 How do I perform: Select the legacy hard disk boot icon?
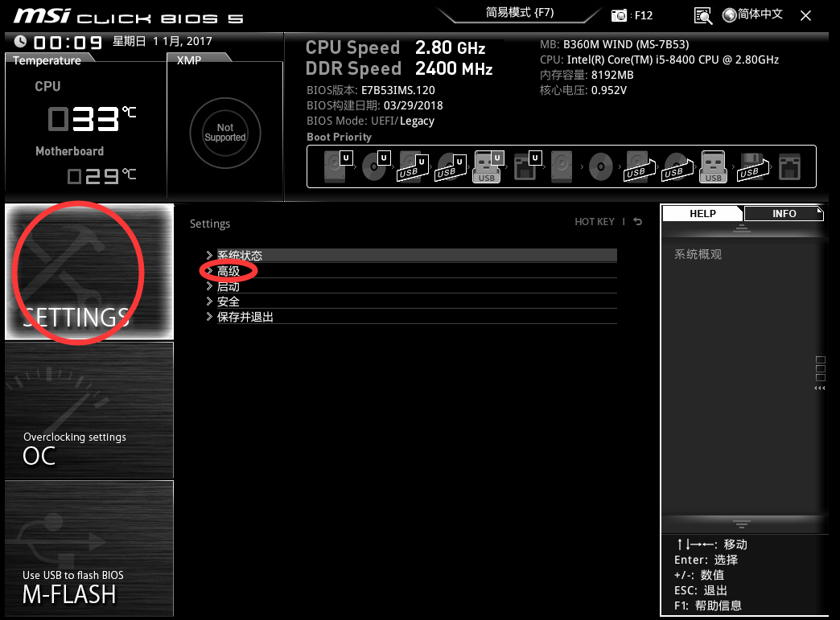562,166
